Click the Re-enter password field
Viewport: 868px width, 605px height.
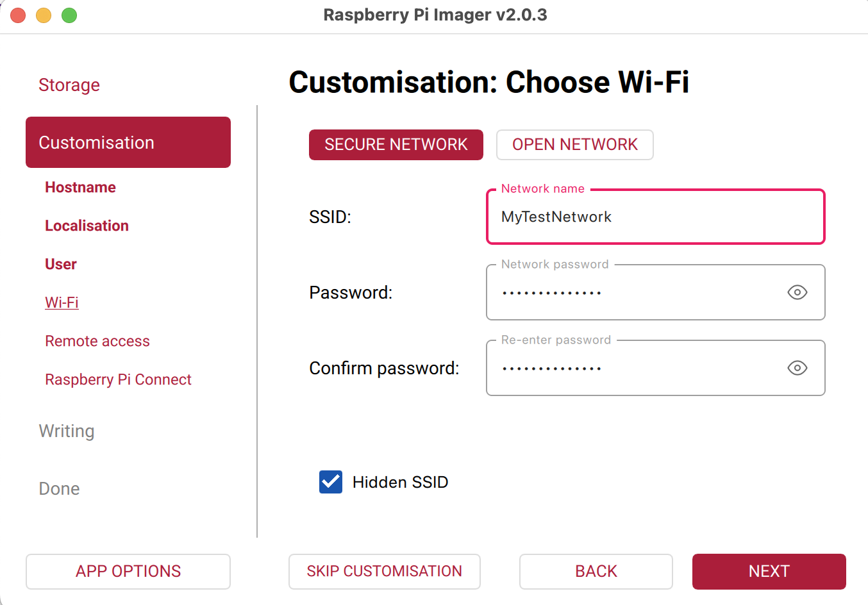[x=635, y=369]
